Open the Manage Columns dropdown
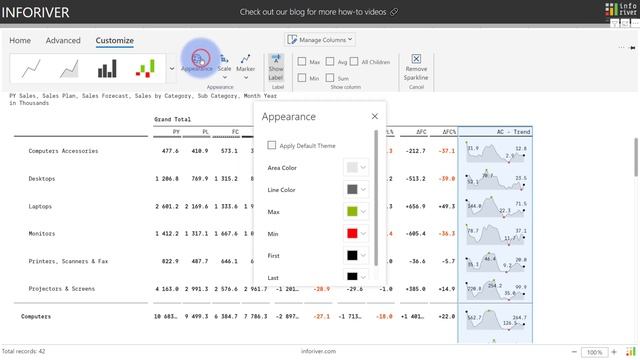This screenshot has height=360, width=640. 320,40
